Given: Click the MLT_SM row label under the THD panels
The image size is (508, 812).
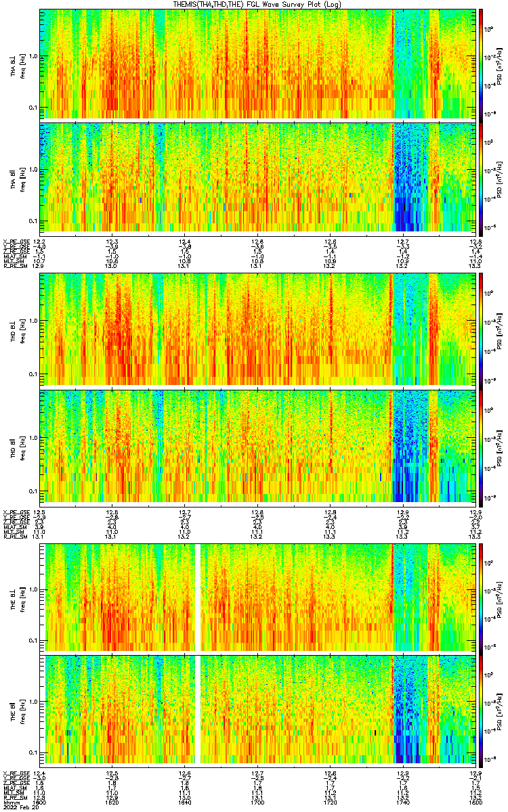Looking at the screenshot, I should pyautogui.click(x=13, y=532).
